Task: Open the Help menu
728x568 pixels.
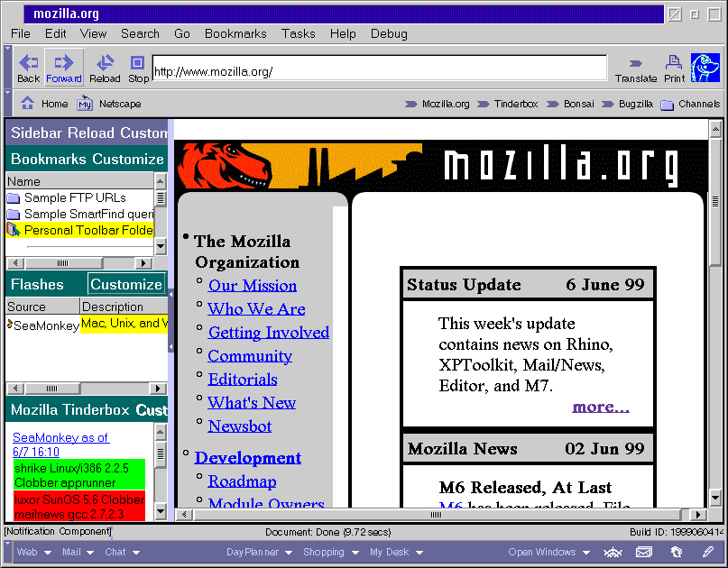Action: click(343, 34)
